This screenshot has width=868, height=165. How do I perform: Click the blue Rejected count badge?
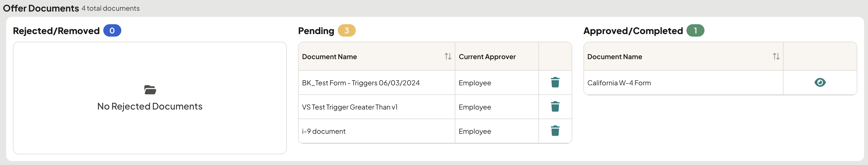point(112,31)
